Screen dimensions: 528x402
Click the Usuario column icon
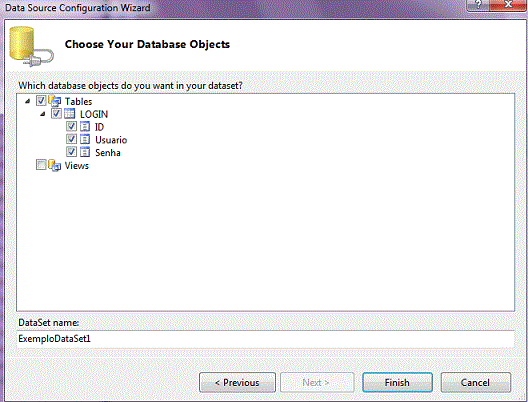[x=85, y=139]
